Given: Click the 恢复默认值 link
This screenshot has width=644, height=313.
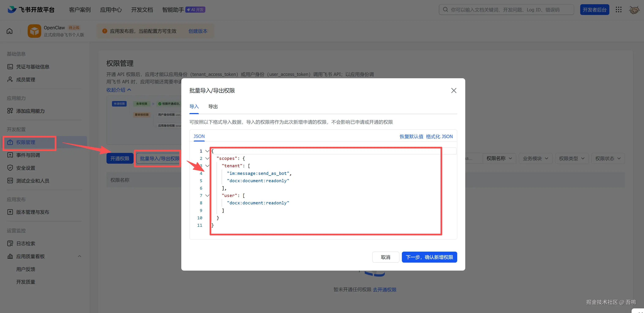Looking at the screenshot, I should pyautogui.click(x=411, y=136).
